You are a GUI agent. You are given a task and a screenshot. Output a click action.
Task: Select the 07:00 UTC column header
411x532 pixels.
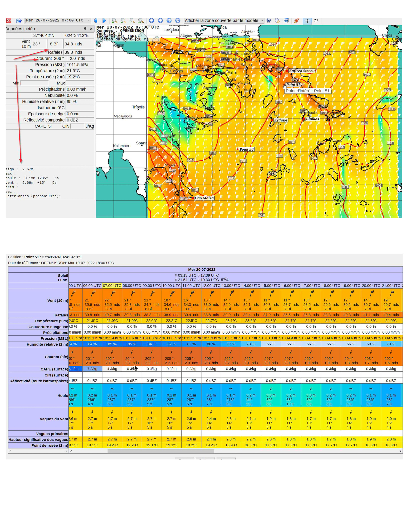[112, 286]
